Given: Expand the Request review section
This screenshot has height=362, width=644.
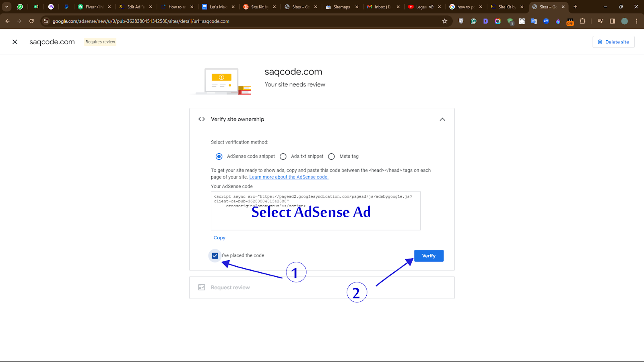Looking at the screenshot, I should coord(322,288).
